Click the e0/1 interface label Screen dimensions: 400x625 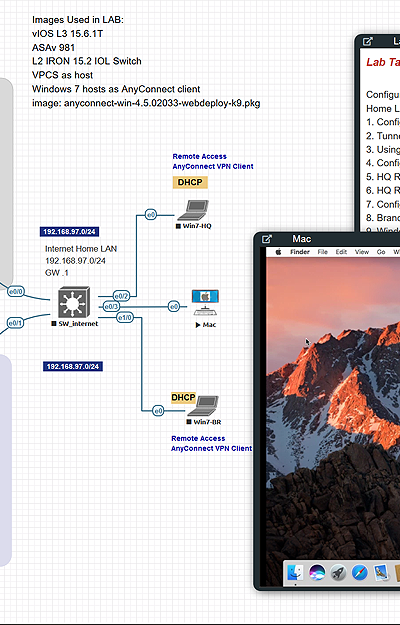(15, 323)
